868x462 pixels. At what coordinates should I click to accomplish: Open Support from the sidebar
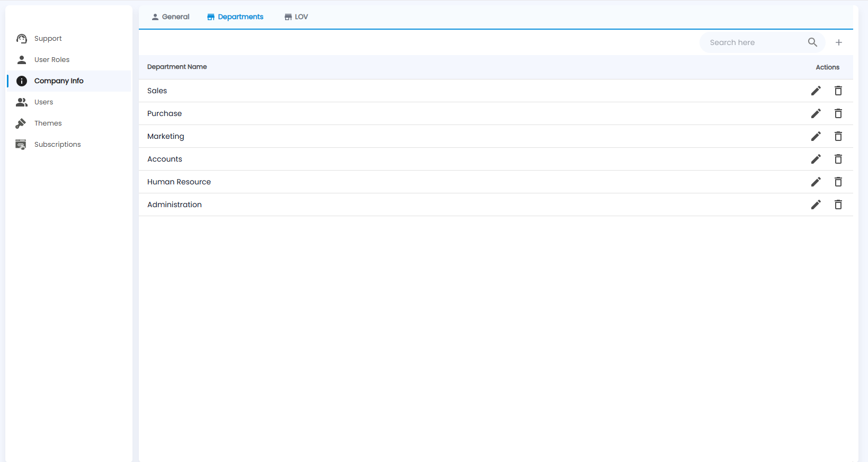point(69,39)
